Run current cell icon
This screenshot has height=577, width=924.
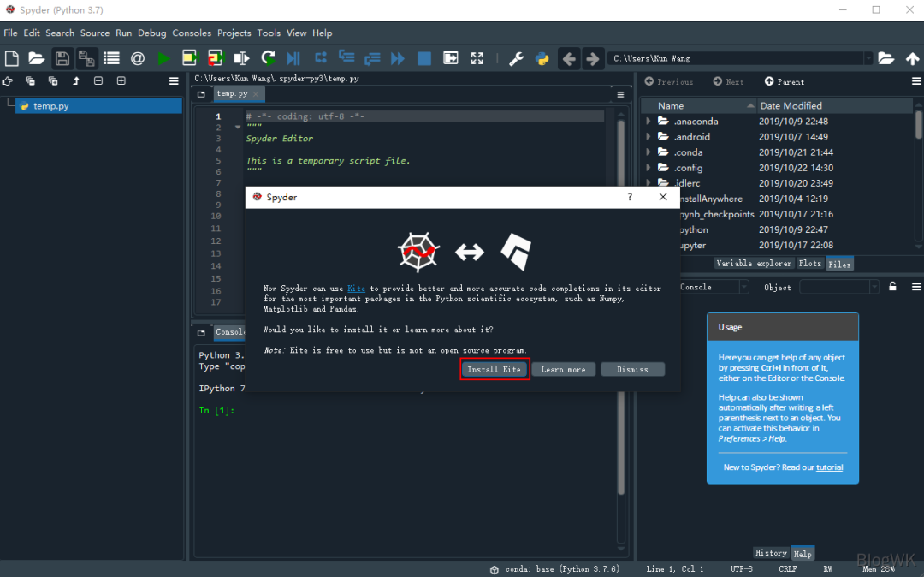(x=190, y=57)
